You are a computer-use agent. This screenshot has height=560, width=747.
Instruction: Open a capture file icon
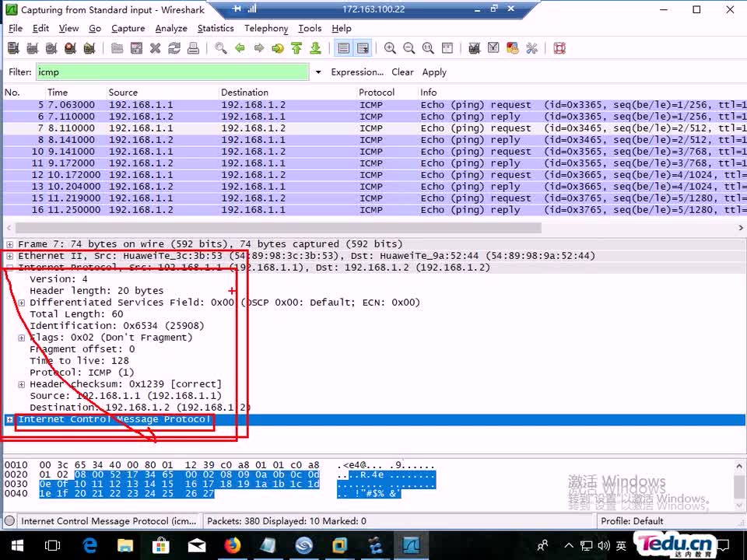pos(117,48)
